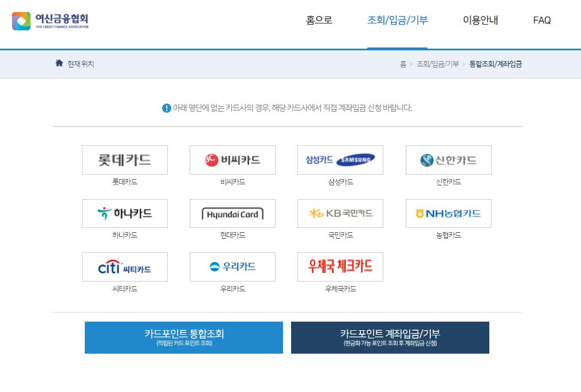This screenshot has width=581, height=392.
Task: Click 삼성카드 caption text
Action: click(x=340, y=182)
